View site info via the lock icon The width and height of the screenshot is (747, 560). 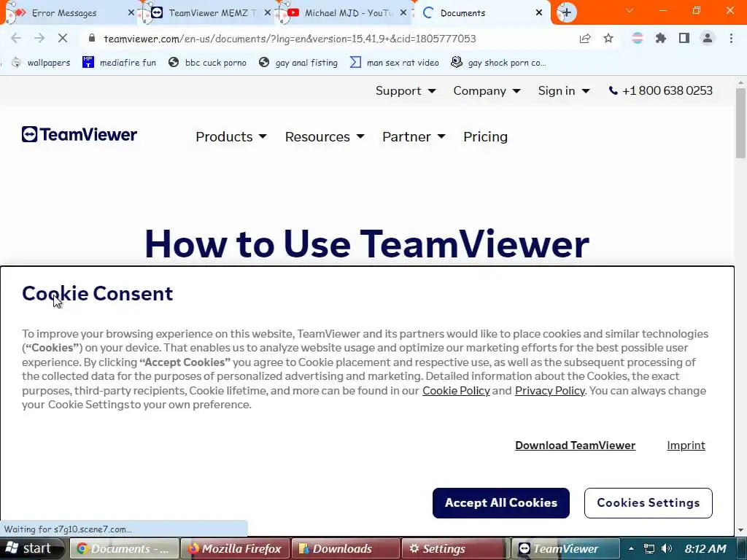point(93,39)
